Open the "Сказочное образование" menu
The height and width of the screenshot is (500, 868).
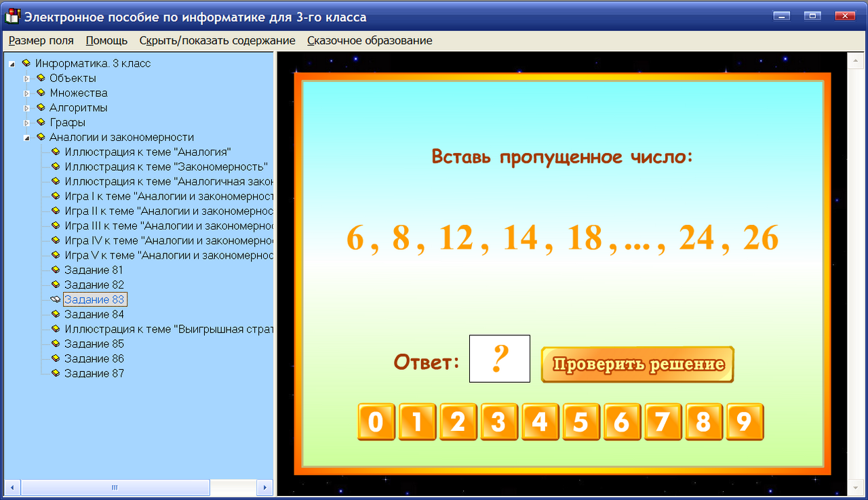coord(370,41)
